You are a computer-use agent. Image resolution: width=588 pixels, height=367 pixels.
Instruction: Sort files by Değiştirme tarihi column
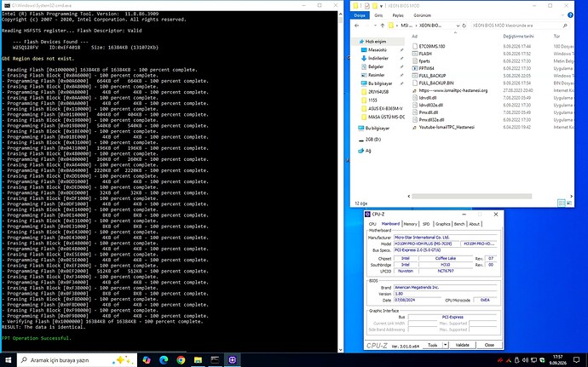point(519,37)
